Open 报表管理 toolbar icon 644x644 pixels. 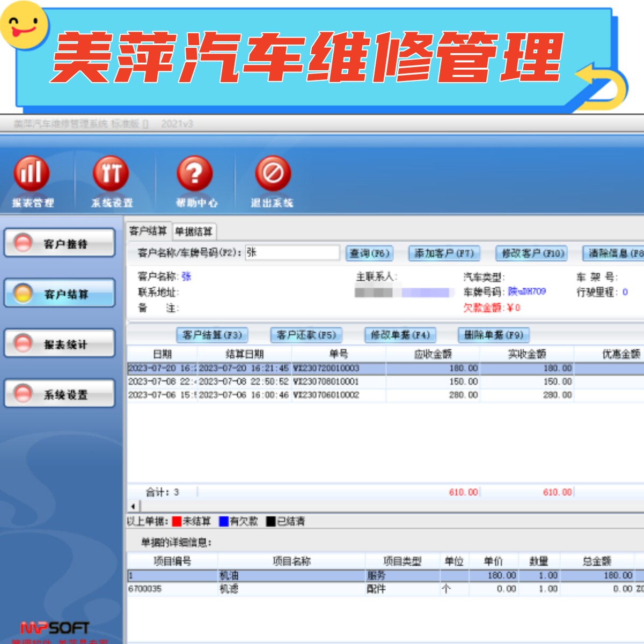[32, 182]
